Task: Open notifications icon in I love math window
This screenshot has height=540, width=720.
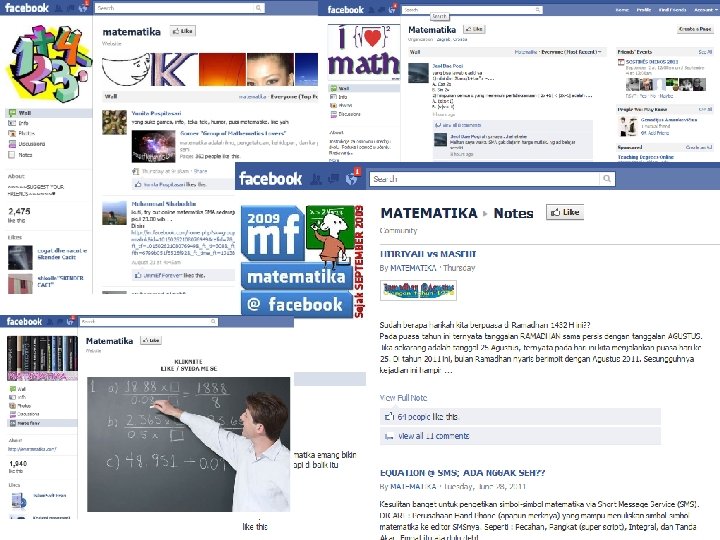Action: pyautogui.click(x=393, y=9)
